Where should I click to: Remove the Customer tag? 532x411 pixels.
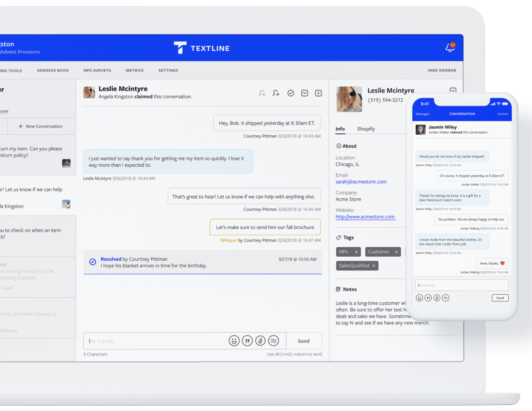pyautogui.click(x=396, y=252)
